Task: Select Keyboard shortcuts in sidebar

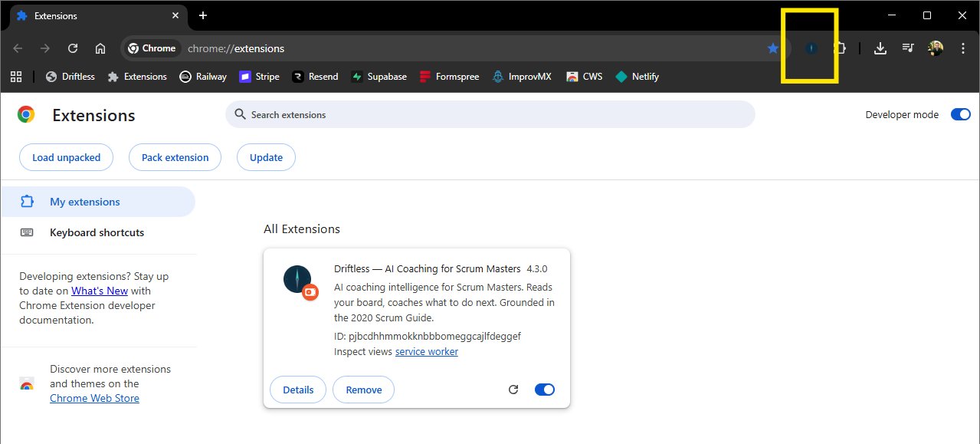Action: pos(97,232)
